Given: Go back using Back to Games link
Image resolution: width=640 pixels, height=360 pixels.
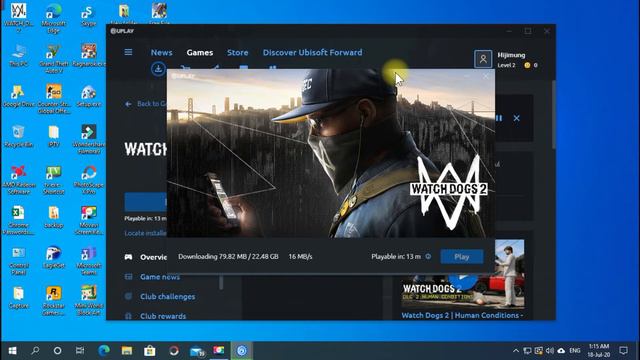Looking at the screenshot, I should (145, 104).
